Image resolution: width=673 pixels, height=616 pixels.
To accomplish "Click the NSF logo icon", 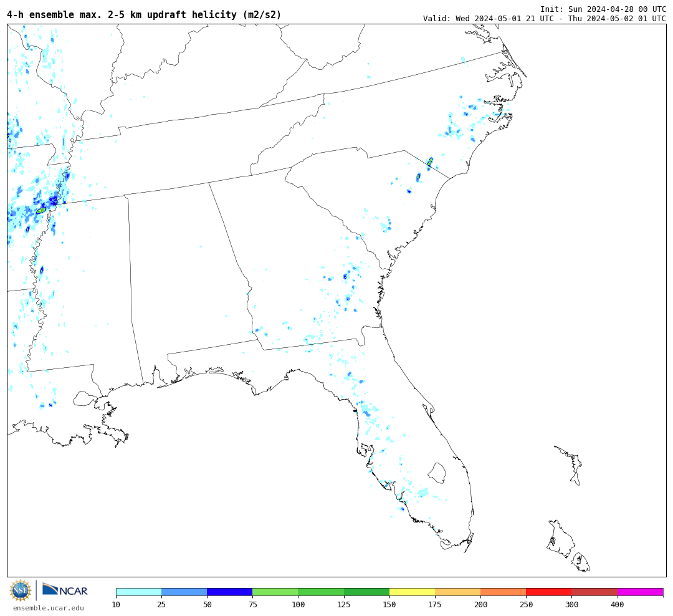I will [20, 590].
